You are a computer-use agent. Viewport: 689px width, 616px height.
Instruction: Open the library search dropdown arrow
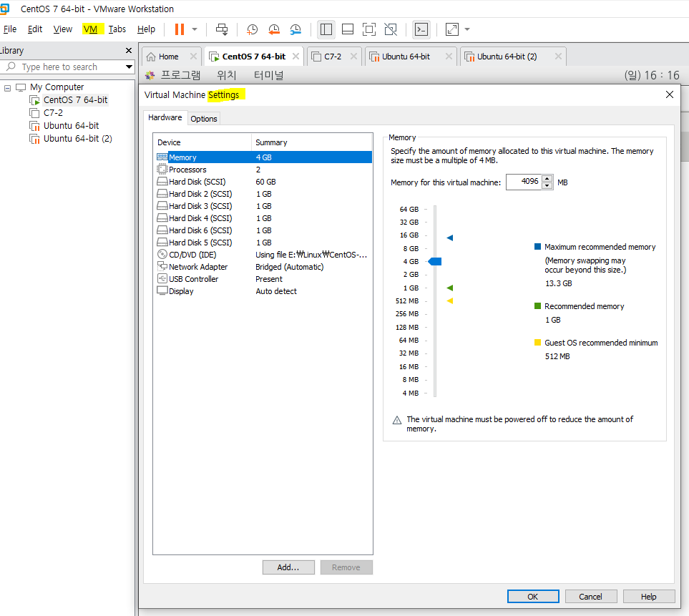tap(129, 67)
